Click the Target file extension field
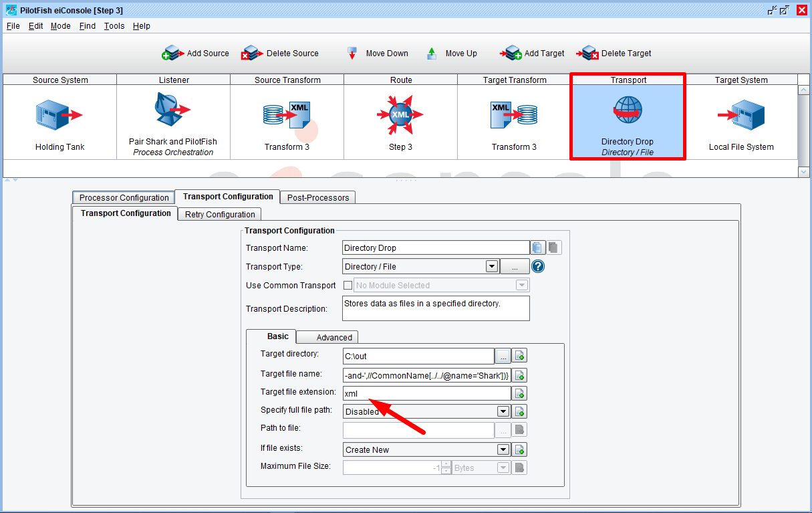This screenshot has width=812, height=513. [x=427, y=393]
